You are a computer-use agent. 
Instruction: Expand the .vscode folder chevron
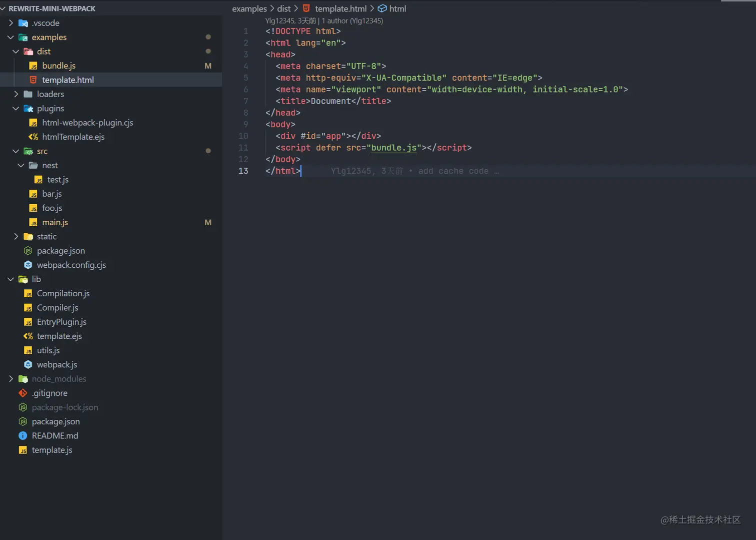(x=11, y=23)
